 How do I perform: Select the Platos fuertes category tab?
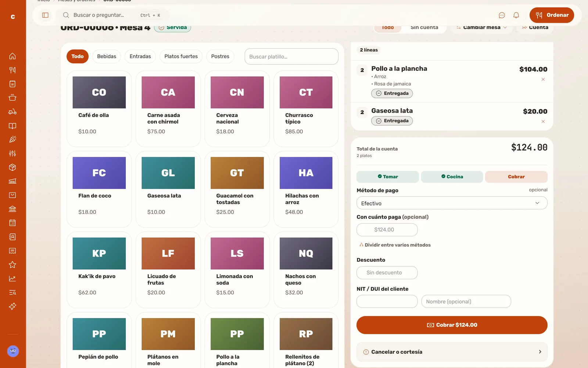point(181,56)
